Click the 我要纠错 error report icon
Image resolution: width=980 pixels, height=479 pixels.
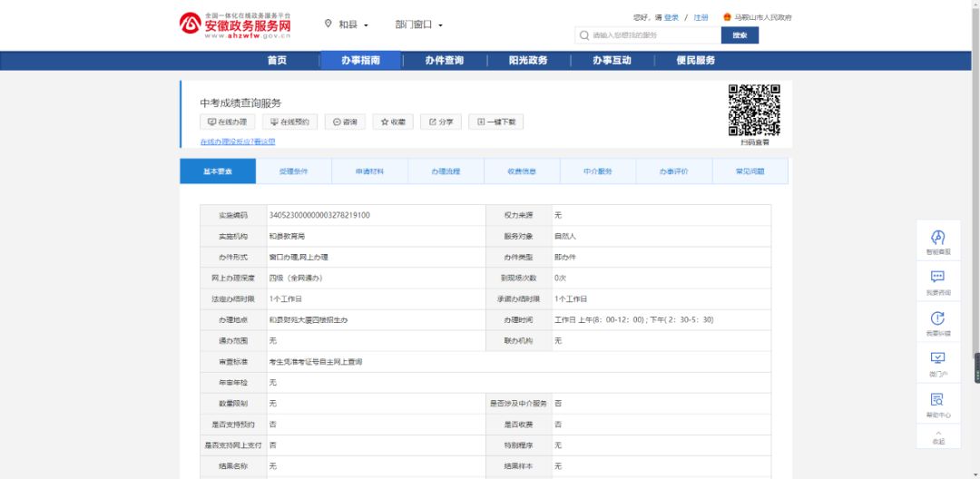pos(938,318)
